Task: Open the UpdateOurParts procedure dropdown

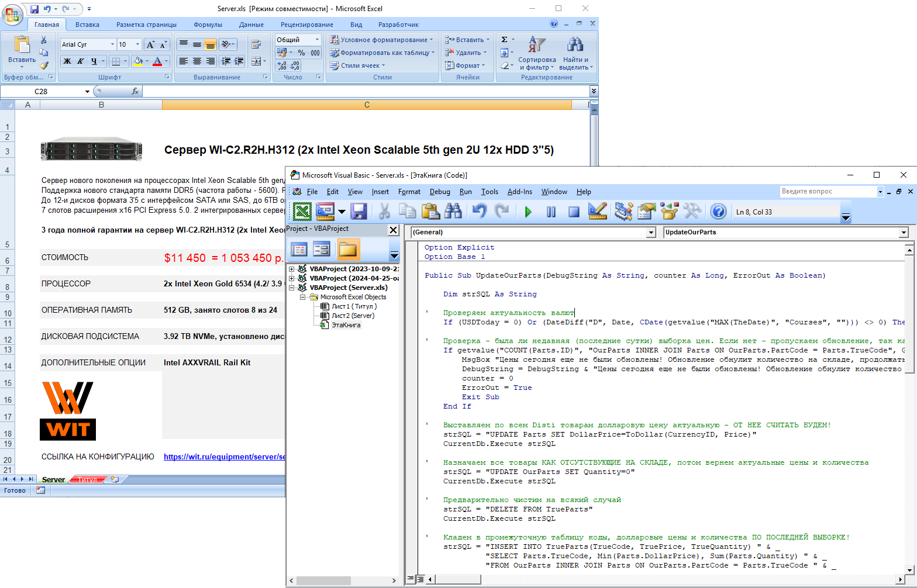Action: (904, 233)
